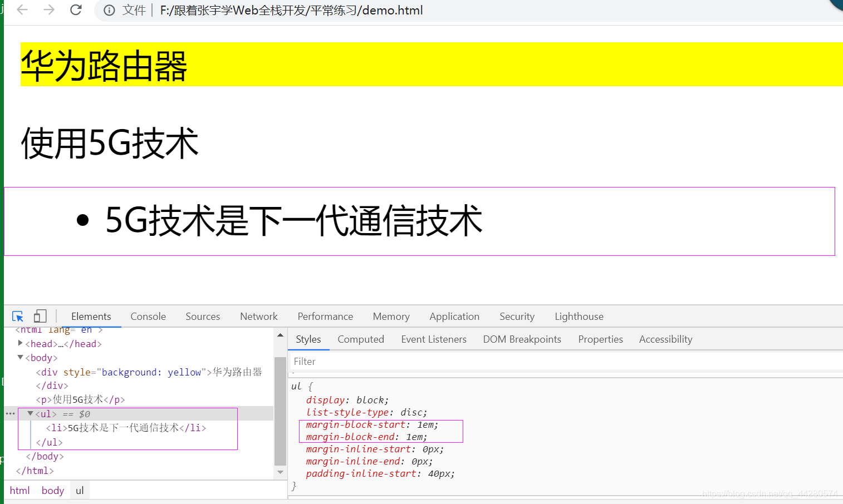Viewport: 843px width, 504px height.
Task: Click the body breadcrumb item
Action: click(53, 490)
